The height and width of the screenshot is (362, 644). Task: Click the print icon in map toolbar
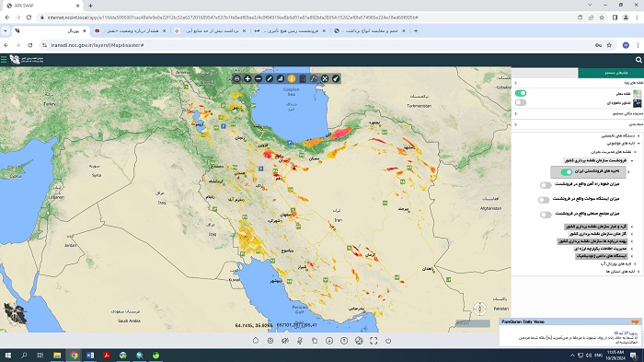(237, 78)
